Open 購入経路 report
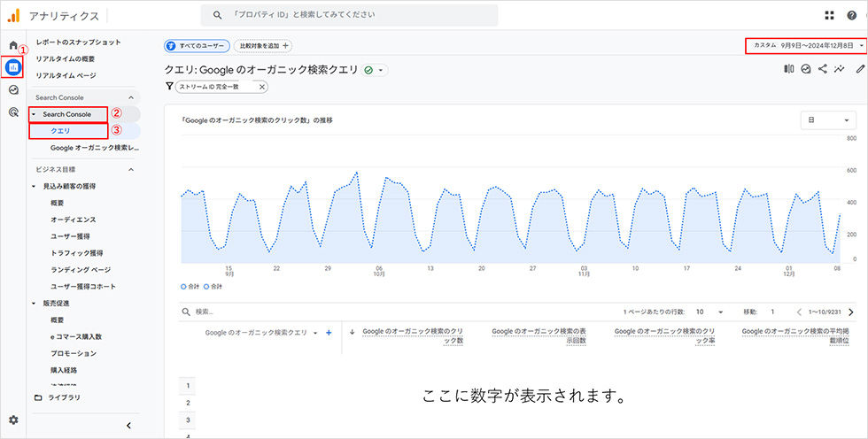Viewport: 868px width, 439px height. point(63,370)
